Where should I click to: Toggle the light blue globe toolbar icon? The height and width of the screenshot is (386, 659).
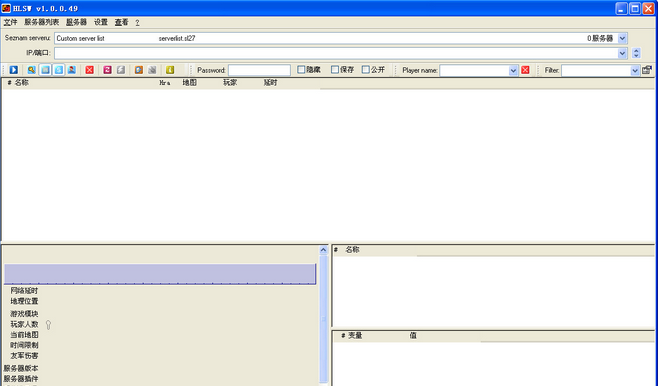tap(58, 70)
